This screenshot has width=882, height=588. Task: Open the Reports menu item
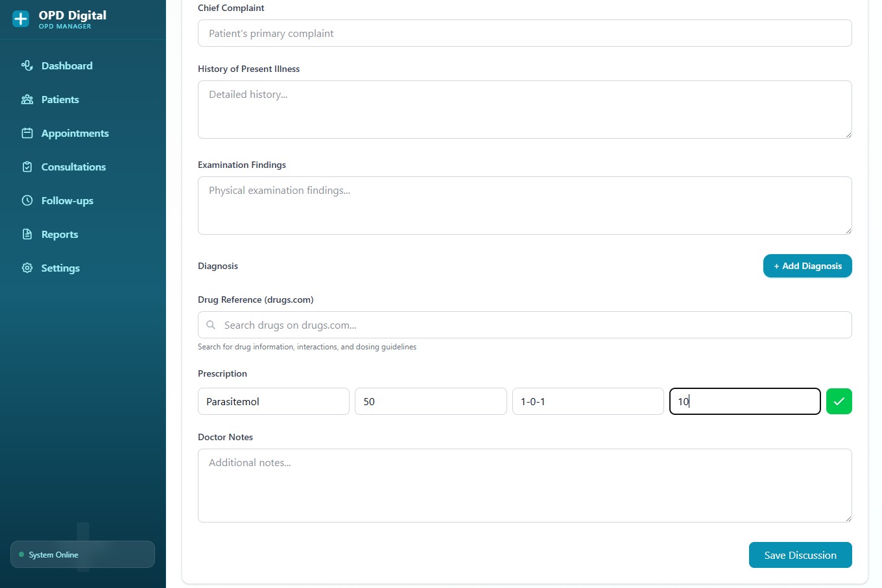(x=60, y=234)
